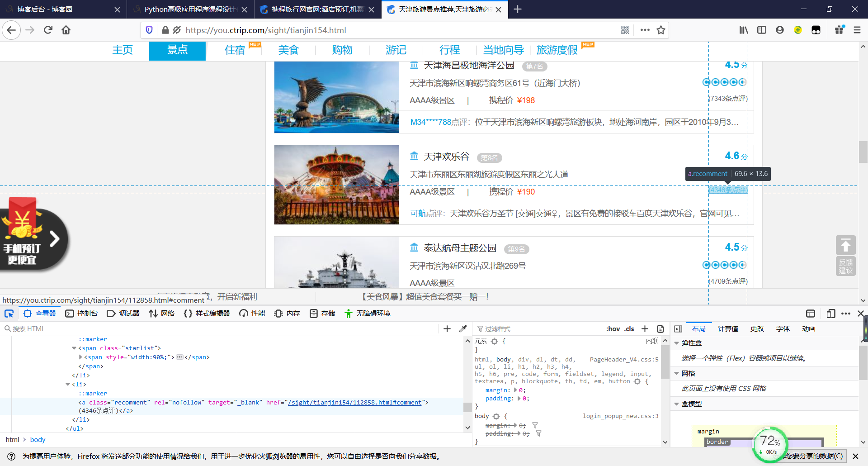Open the Firefox library
Image resolution: width=868 pixels, height=466 pixels.
coord(744,30)
